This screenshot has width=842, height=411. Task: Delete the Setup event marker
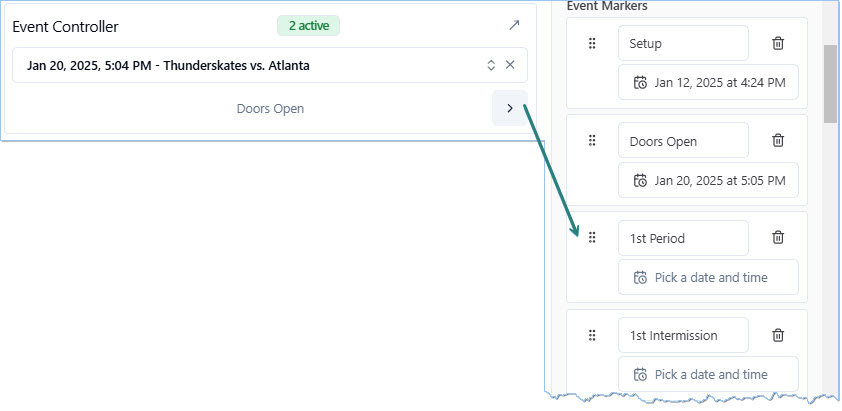[x=778, y=43]
